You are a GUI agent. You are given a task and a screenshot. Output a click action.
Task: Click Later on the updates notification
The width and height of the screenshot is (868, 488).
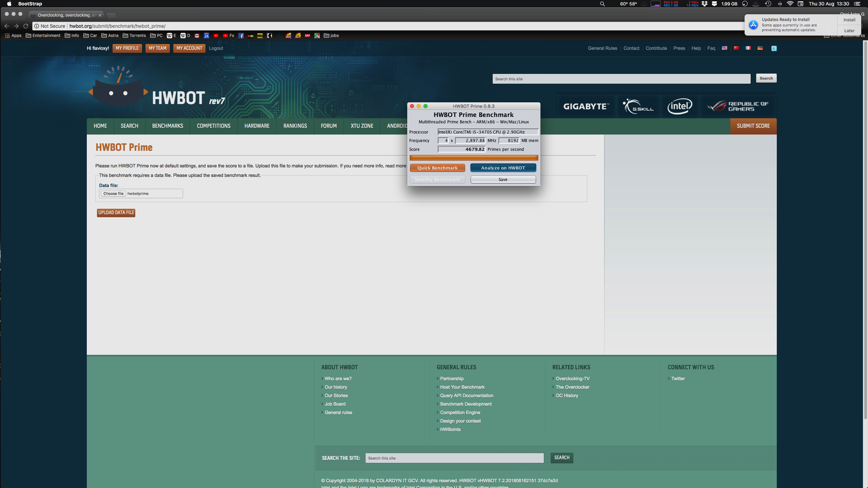coord(849,30)
